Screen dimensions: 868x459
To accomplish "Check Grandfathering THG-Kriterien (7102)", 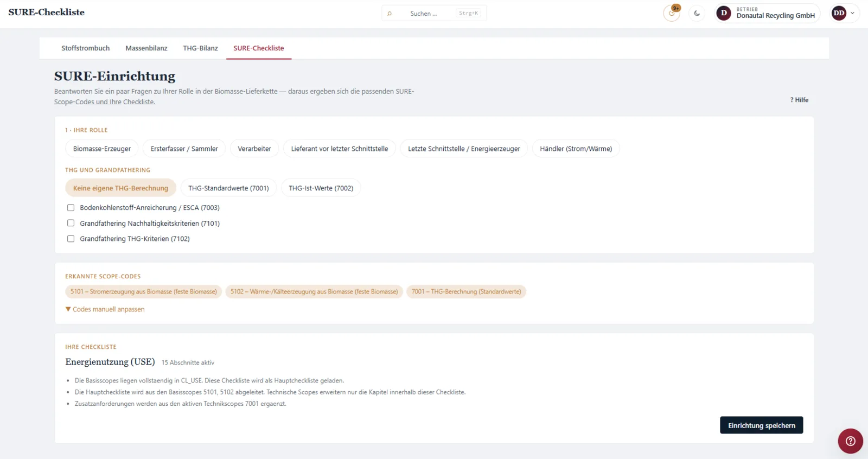I will tap(71, 239).
